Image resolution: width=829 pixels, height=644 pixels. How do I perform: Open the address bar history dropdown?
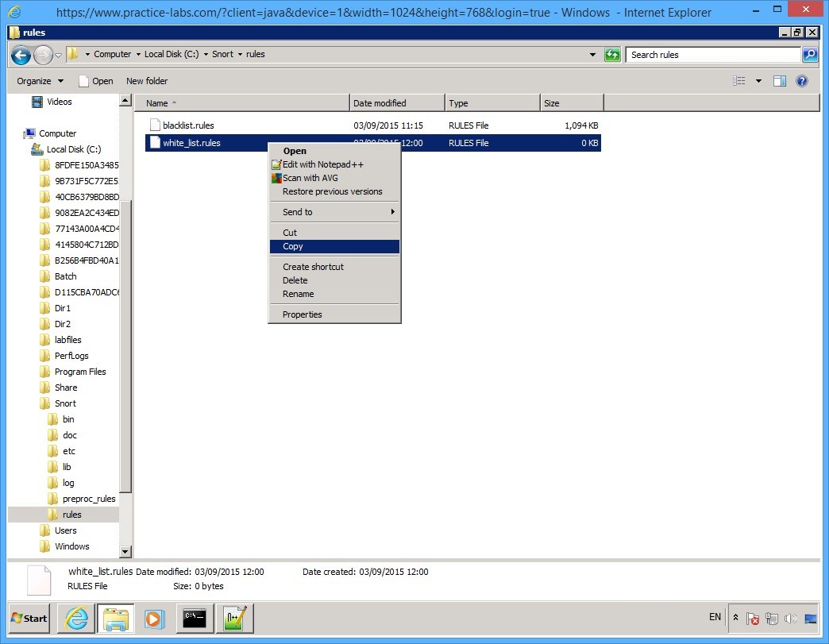[x=591, y=54]
